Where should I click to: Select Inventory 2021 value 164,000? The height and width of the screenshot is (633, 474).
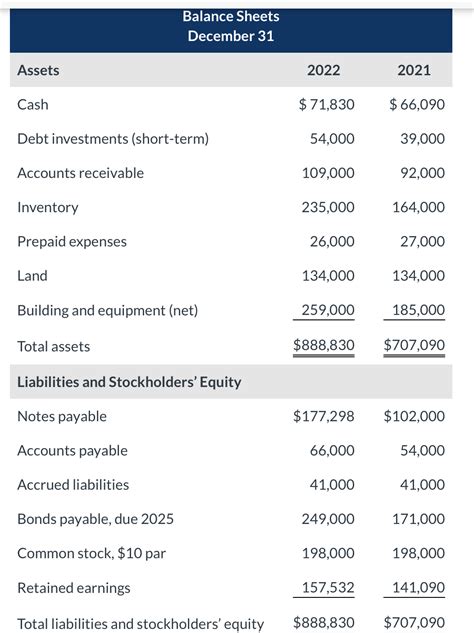pyautogui.click(x=419, y=208)
